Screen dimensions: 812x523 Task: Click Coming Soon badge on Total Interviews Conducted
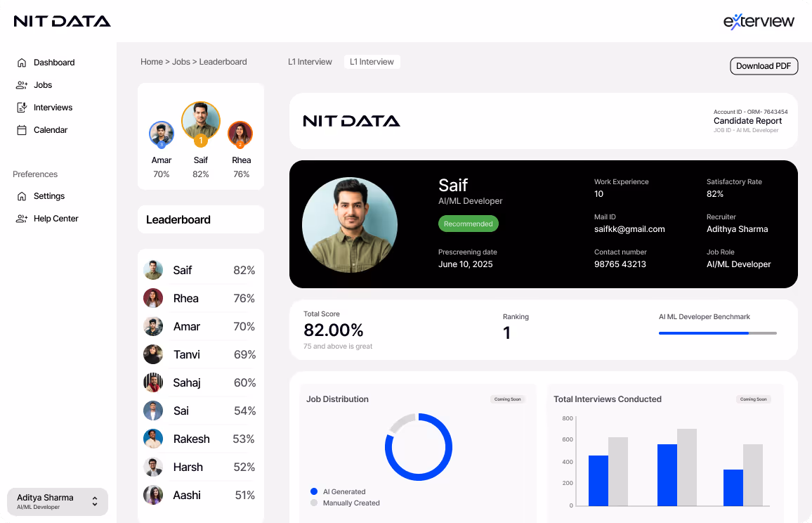[x=754, y=399]
